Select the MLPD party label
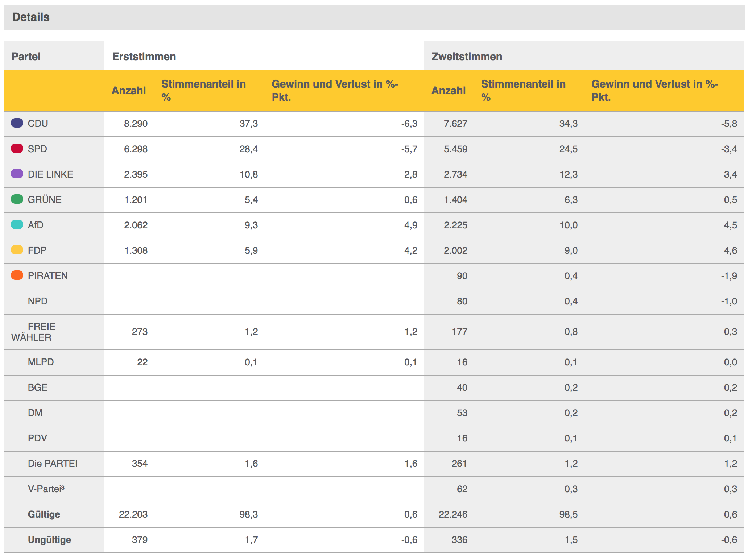 coord(41,362)
